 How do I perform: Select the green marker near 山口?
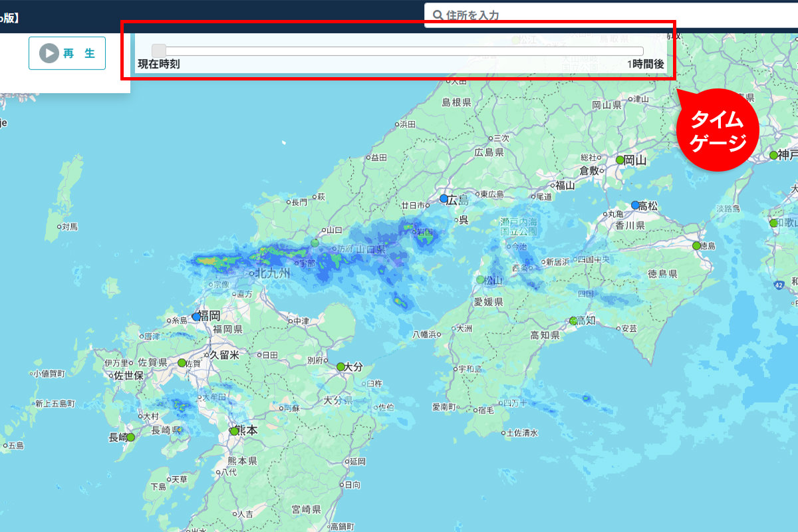(x=315, y=243)
